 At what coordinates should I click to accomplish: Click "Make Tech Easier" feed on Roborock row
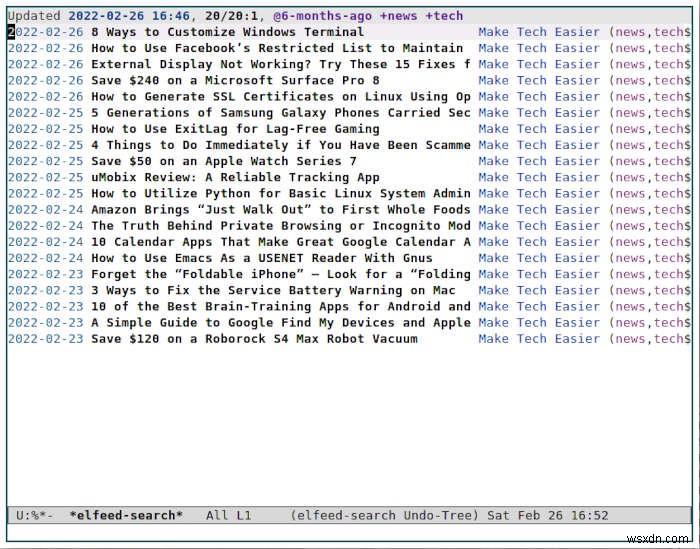pos(539,339)
